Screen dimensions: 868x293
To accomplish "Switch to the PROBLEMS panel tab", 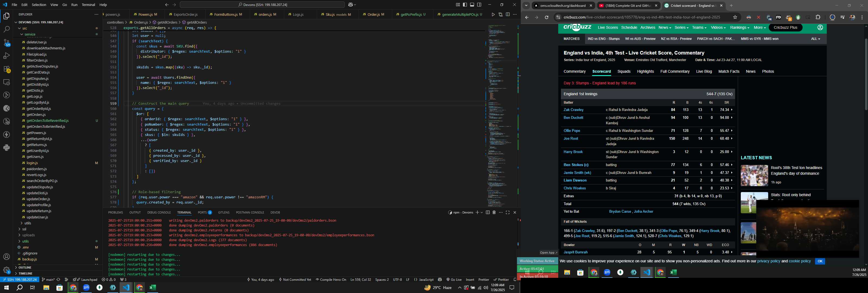I will click(116, 212).
